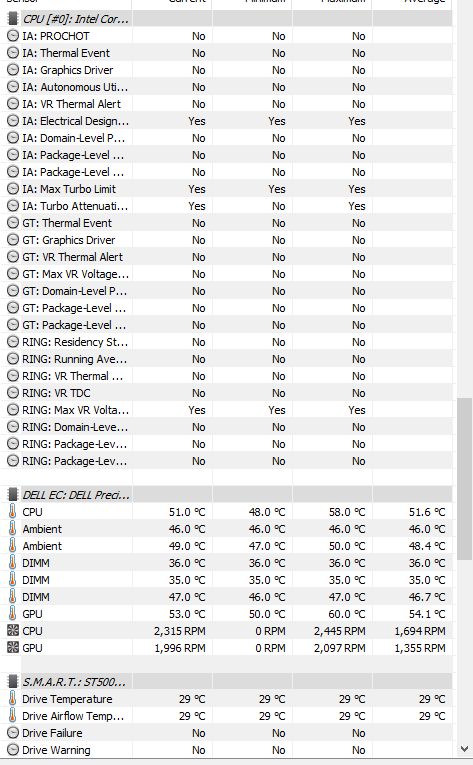Select the DELL EC: DELL Preci... section header text
The width and height of the screenshot is (473, 765).
point(76,495)
